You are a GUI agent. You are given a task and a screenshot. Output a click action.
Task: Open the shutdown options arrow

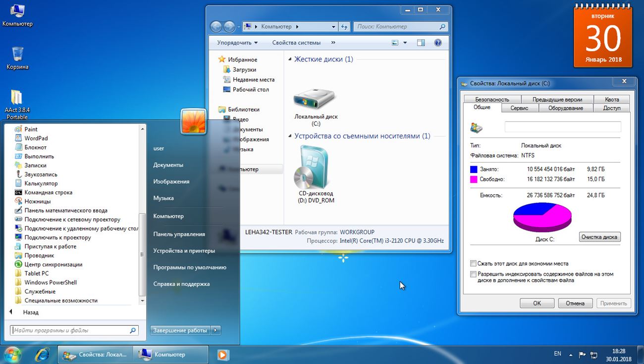[x=215, y=330]
